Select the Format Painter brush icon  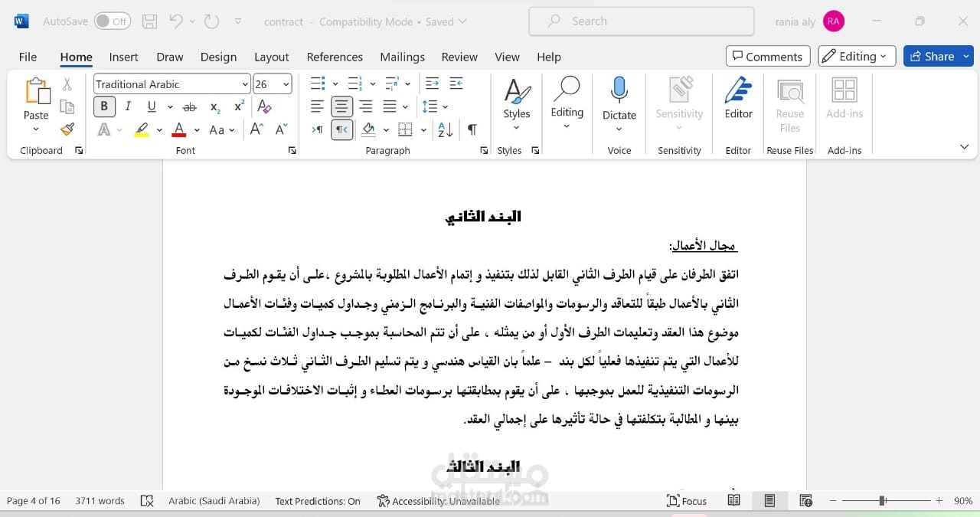pyautogui.click(x=67, y=129)
